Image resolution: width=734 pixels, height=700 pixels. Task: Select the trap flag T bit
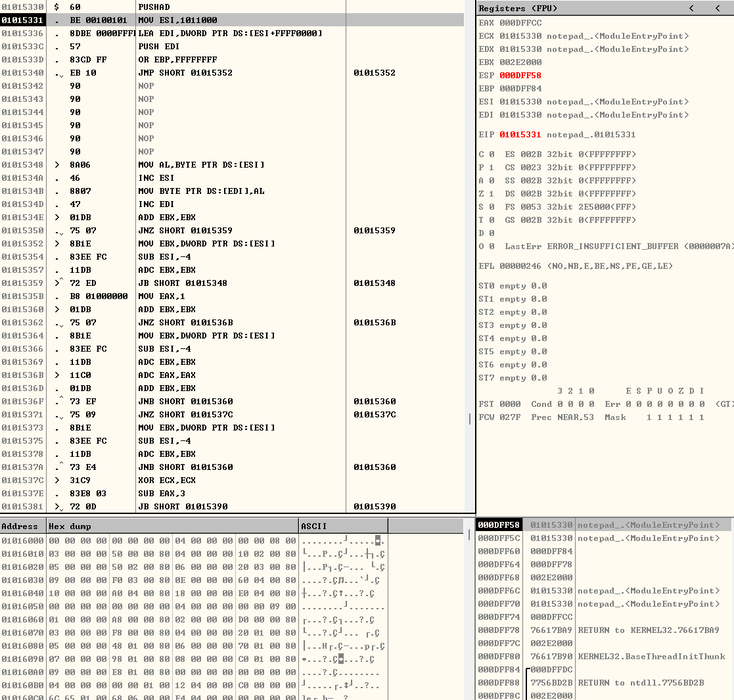point(486,220)
